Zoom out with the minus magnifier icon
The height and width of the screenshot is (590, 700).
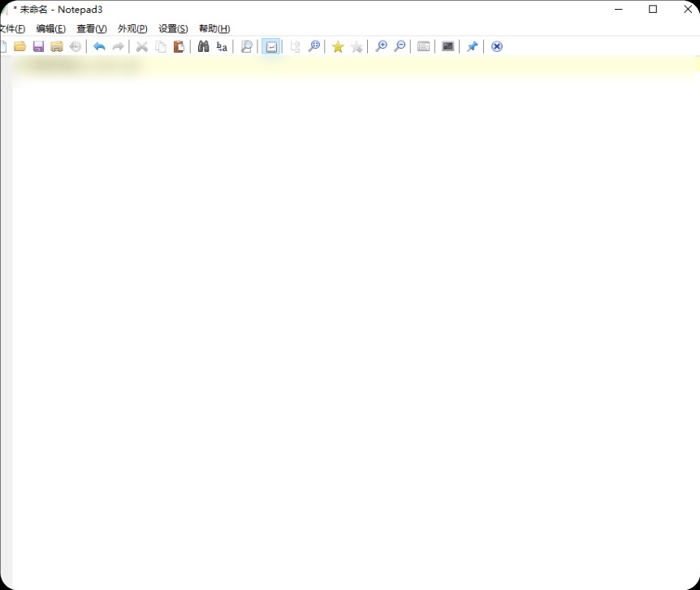(399, 46)
